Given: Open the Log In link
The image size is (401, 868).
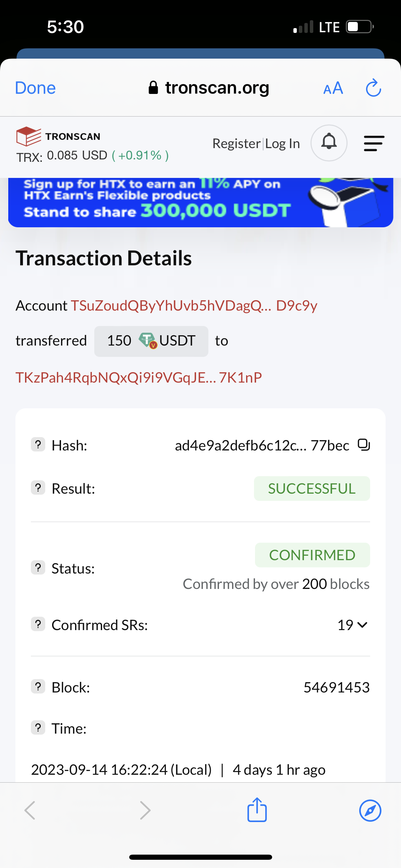Looking at the screenshot, I should tap(282, 144).
